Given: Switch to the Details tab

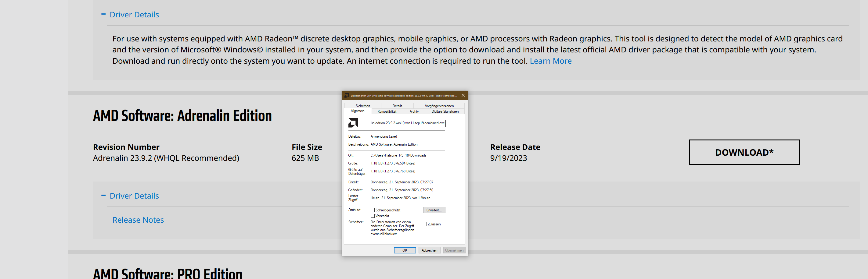Looking at the screenshot, I should (397, 106).
